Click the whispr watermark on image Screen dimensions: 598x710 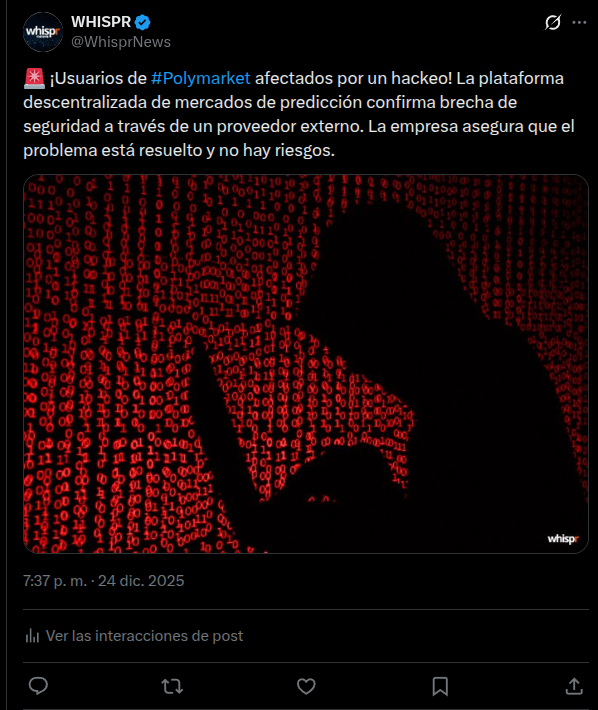[563, 539]
